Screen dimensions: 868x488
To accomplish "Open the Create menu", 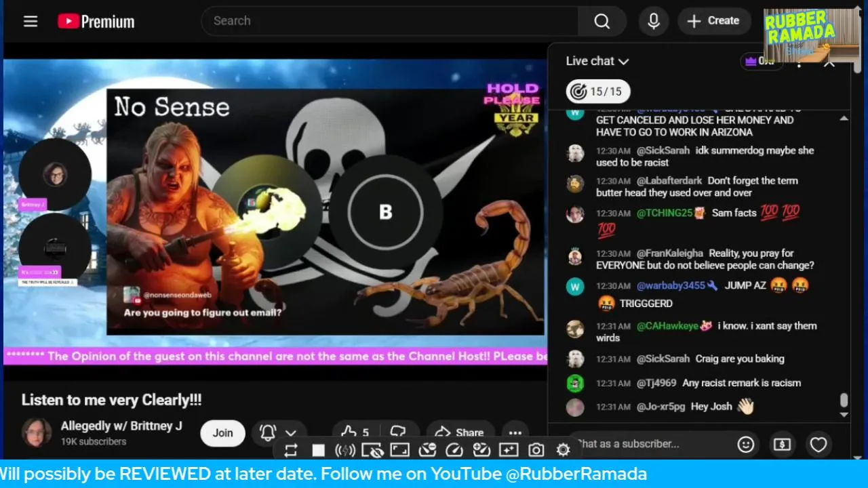I will [714, 21].
